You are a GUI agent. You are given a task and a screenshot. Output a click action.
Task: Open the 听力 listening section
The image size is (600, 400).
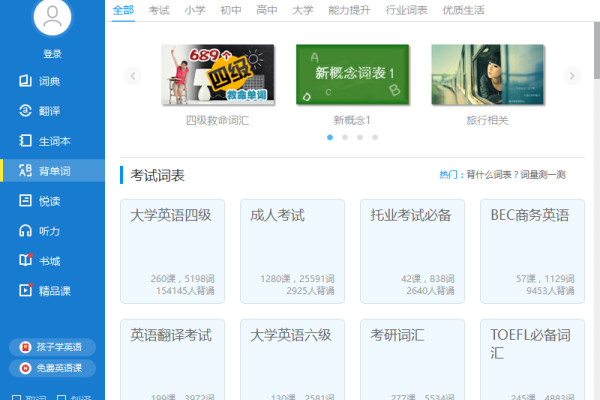[x=52, y=231]
